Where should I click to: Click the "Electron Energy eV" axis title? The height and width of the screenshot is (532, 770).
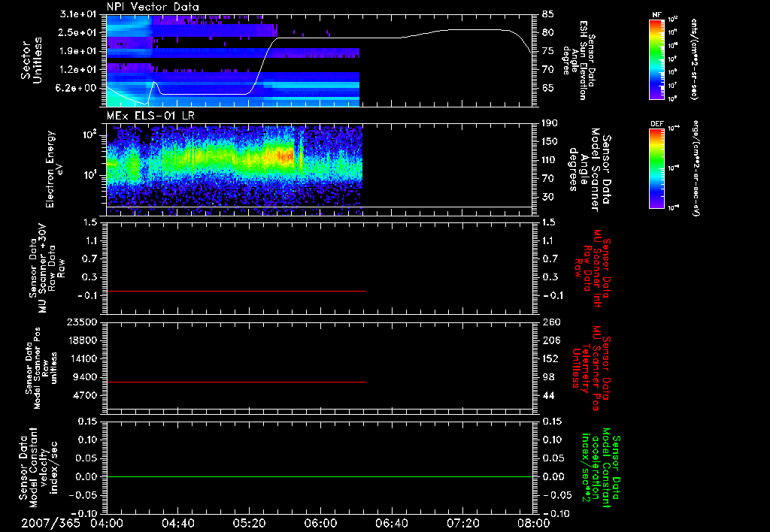[53, 169]
